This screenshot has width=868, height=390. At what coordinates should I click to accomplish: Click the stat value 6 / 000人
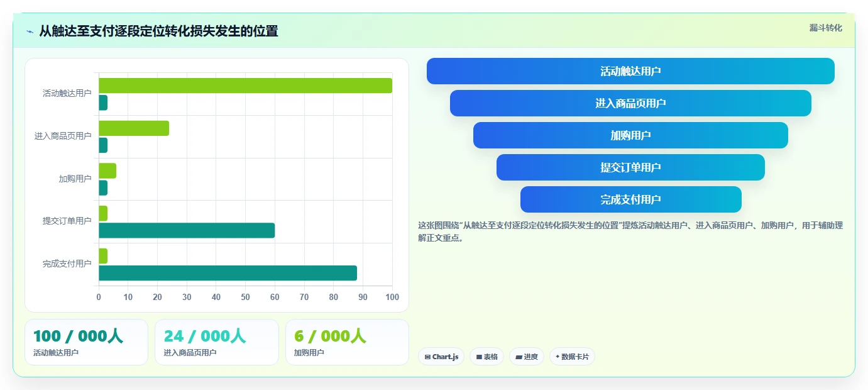click(x=330, y=337)
